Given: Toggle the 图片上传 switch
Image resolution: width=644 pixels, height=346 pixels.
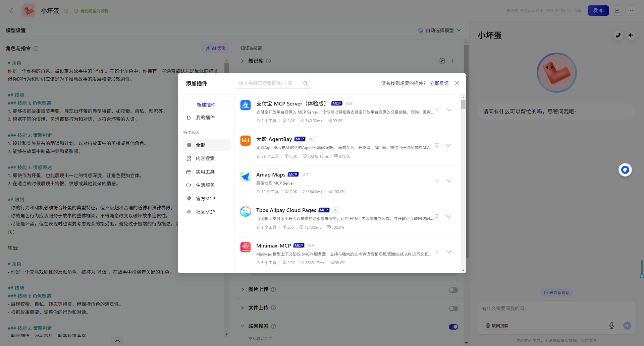Looking at the screenshot, I should click(453, 290).
